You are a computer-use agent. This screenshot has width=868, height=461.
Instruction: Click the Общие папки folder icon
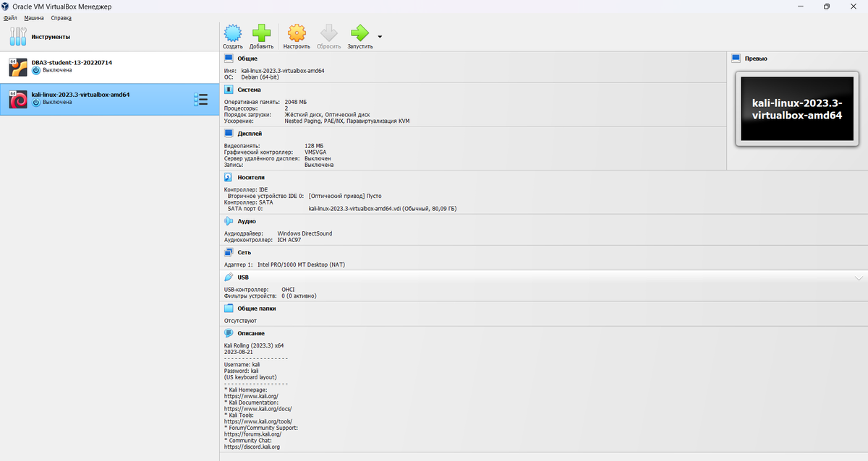click(229, 309)
